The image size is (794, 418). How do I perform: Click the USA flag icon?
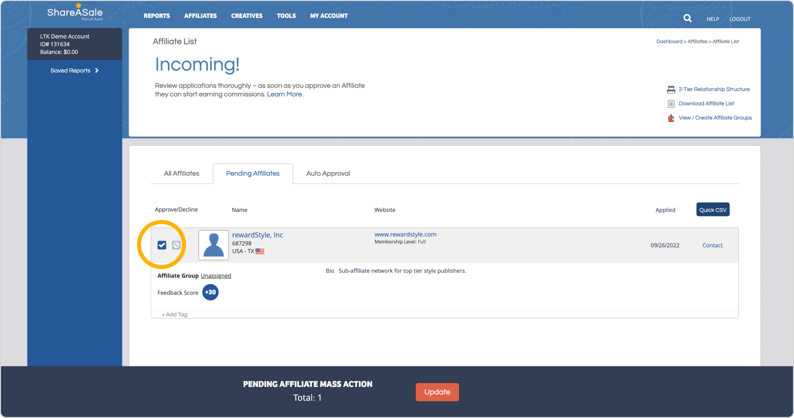point(260,251)
